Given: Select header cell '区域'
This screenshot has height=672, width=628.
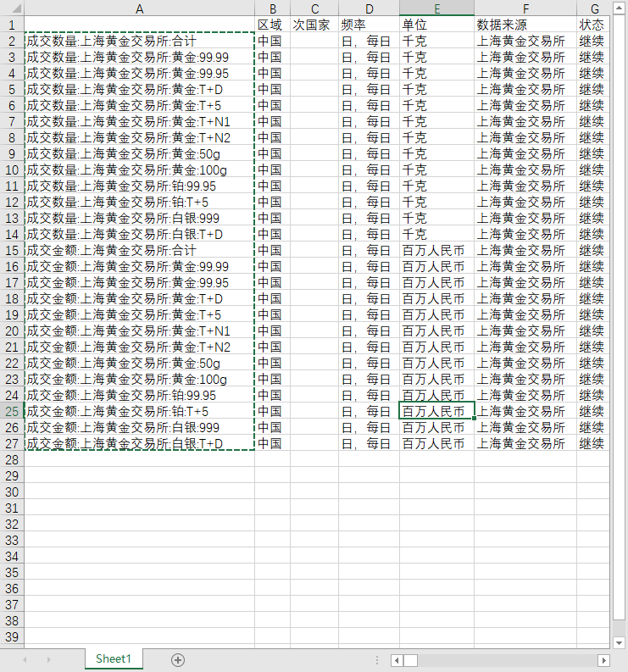Looking at the screenshot, I should (x=273, y=25).
